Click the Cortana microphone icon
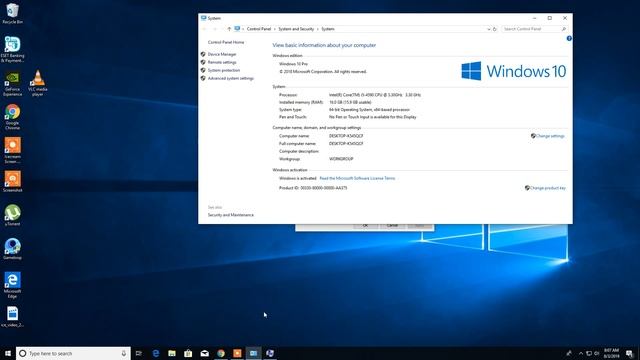Screen dimensions: 640x360 click(124, 353)
